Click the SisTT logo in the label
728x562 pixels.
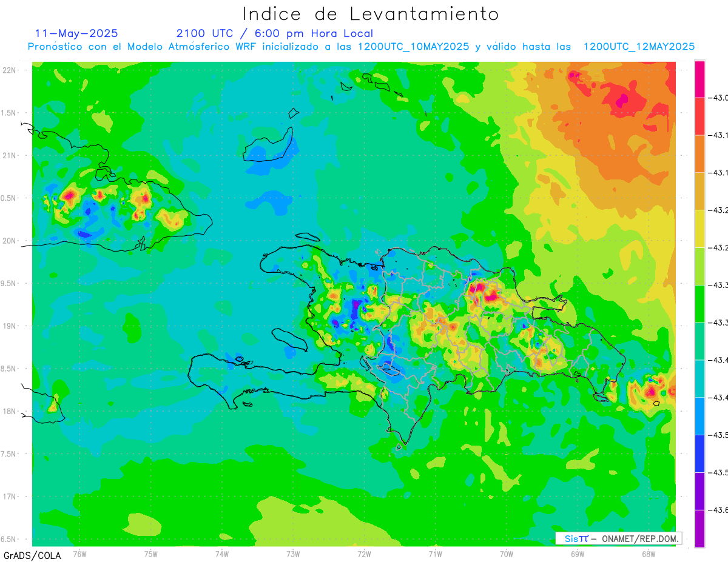576,538
